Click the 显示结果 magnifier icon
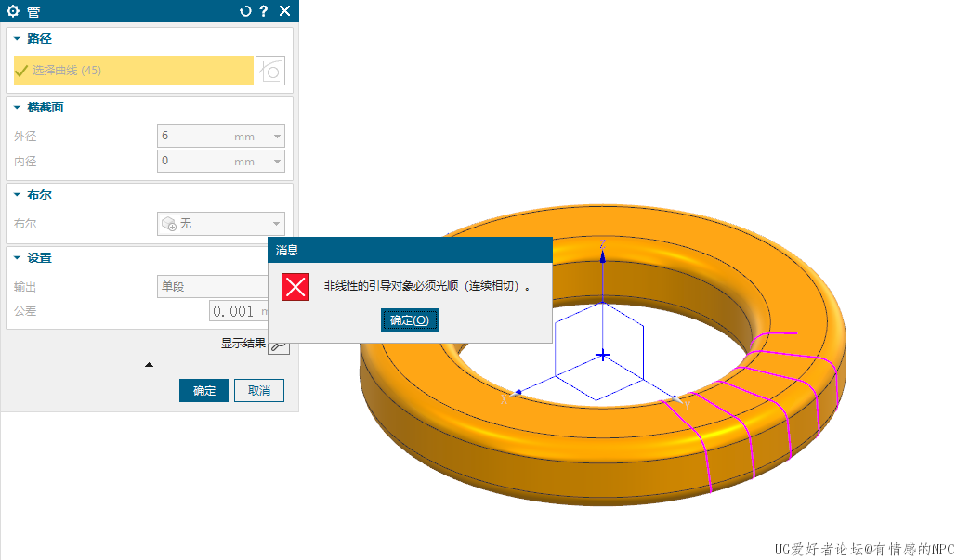957x560 pixels. (279, 344)
